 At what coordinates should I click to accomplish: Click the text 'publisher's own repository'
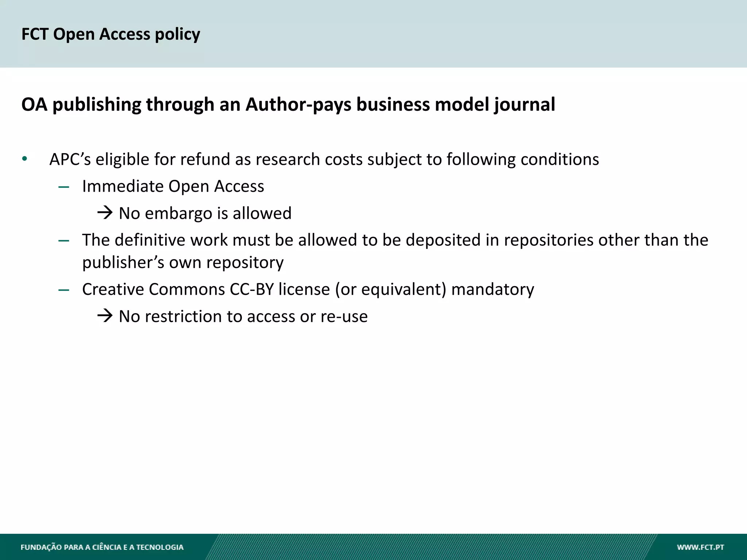coord(183,263)
